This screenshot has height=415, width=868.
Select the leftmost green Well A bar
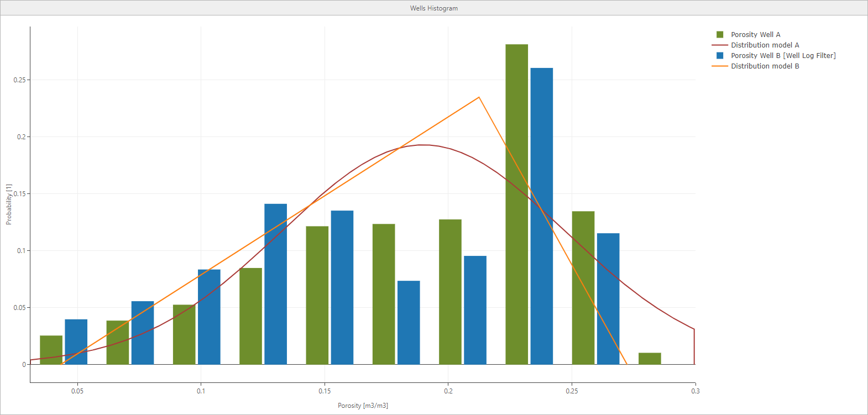pyautogui.click(x=51, y=350)
